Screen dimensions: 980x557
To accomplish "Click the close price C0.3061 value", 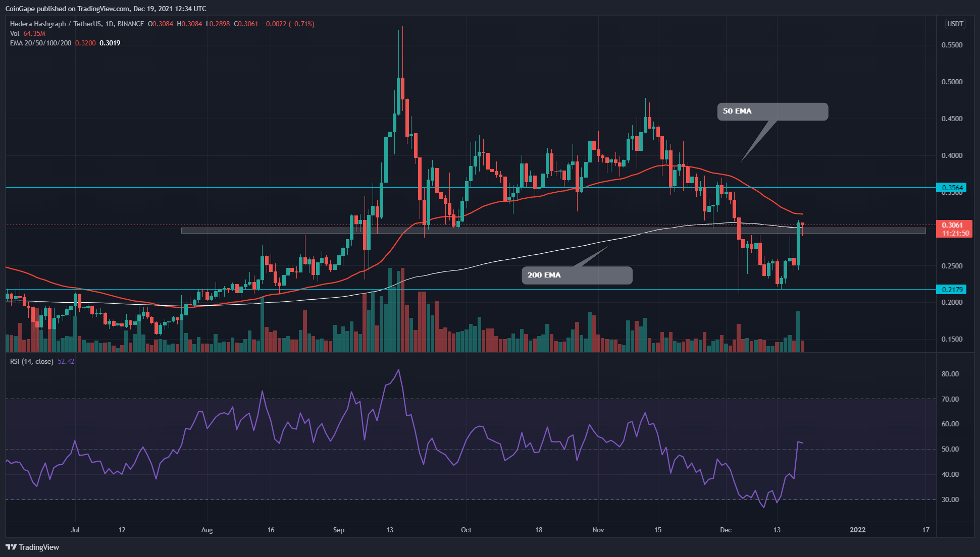I will pyautogui.click(x=246, y=24).
